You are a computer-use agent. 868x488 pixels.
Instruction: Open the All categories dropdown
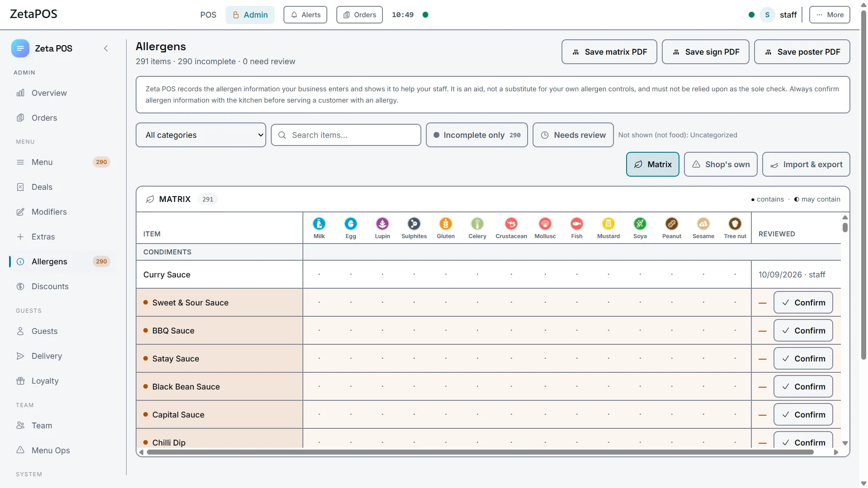[201, 135]
